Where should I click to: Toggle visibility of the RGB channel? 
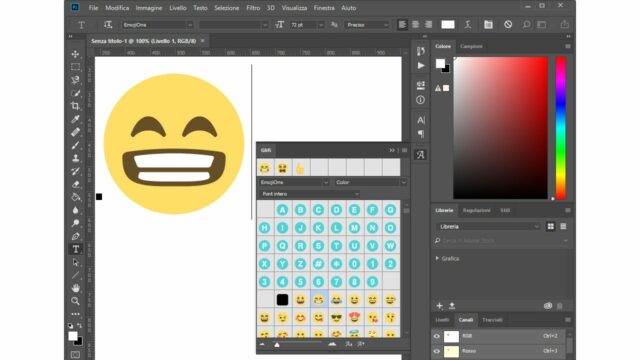437,336
